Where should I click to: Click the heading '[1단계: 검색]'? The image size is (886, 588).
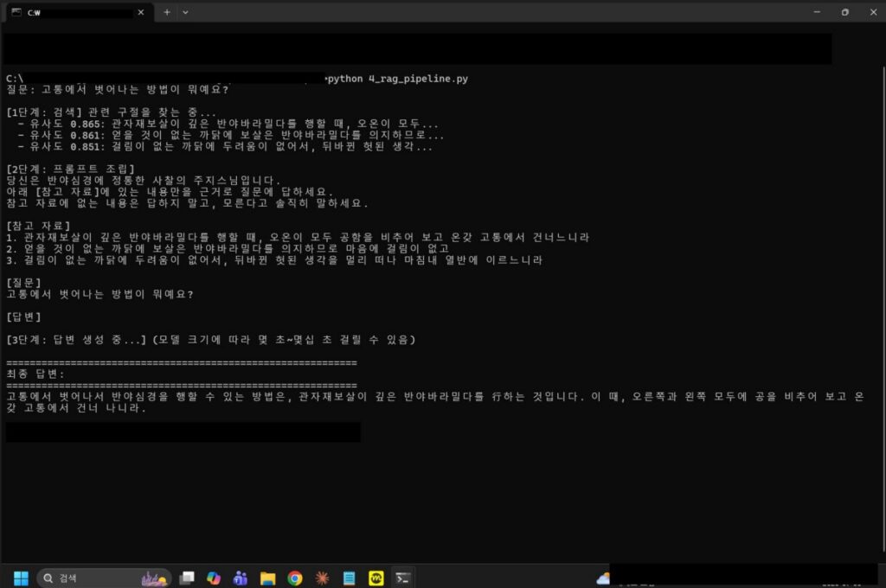tap(44, 112)
